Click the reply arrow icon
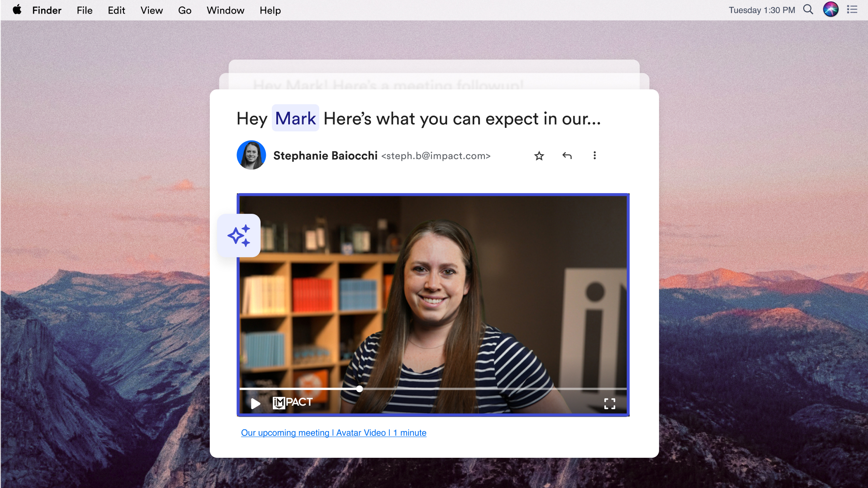 coord(567,156)
